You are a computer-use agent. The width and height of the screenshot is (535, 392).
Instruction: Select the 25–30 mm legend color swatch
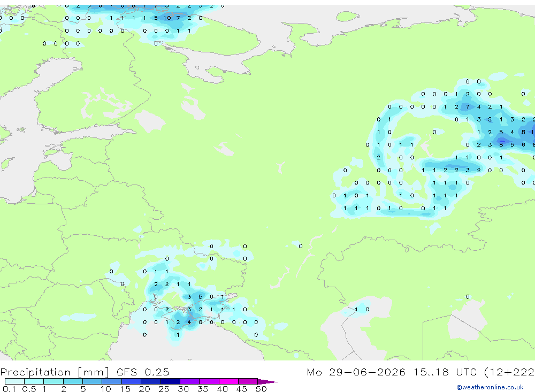[x=170, y=381]
